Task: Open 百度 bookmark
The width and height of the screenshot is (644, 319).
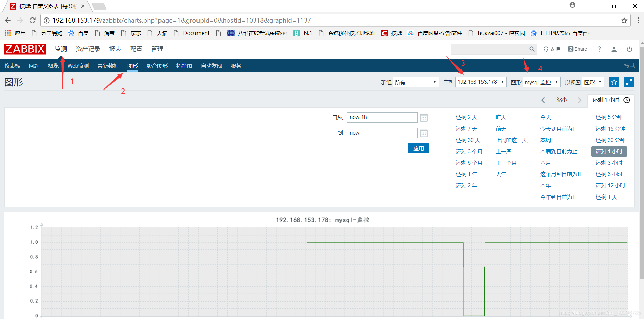Action: [x=78, y=33]
